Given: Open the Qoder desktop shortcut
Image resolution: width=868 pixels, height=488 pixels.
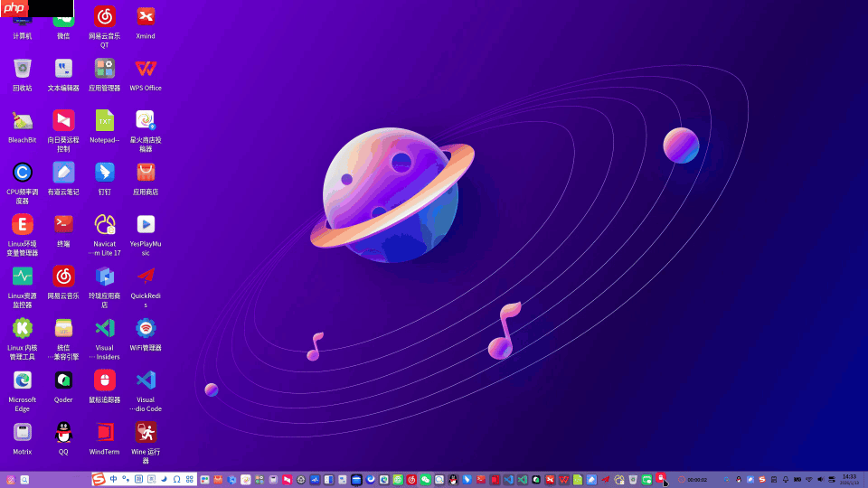Looking at the screenshot, I should [63, 380].
